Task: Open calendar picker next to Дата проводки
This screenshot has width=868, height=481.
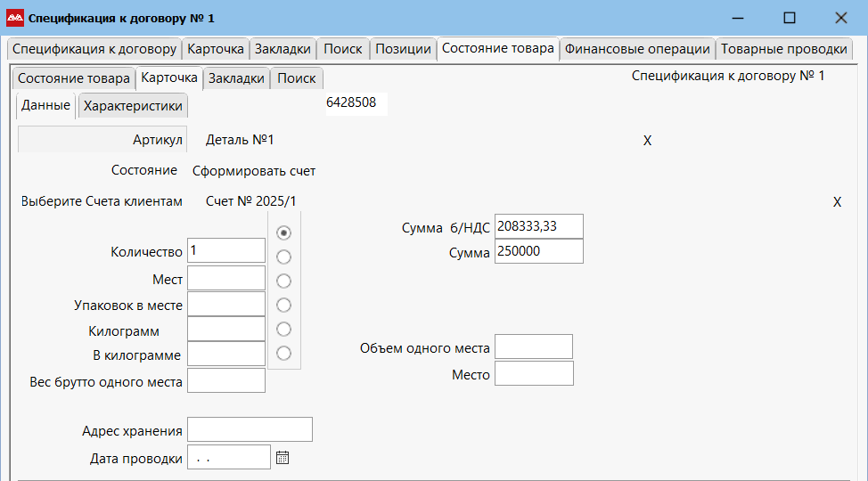Action: tap(283, 458)
